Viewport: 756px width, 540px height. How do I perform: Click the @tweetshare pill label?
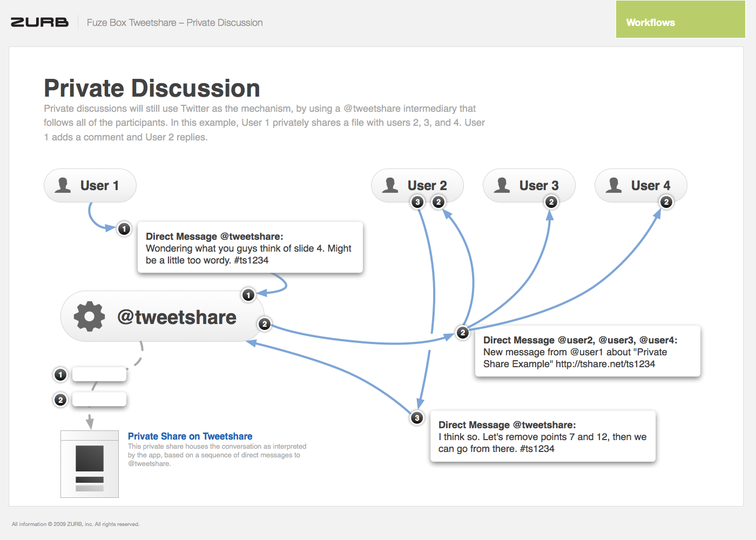(x=177, y=317)
